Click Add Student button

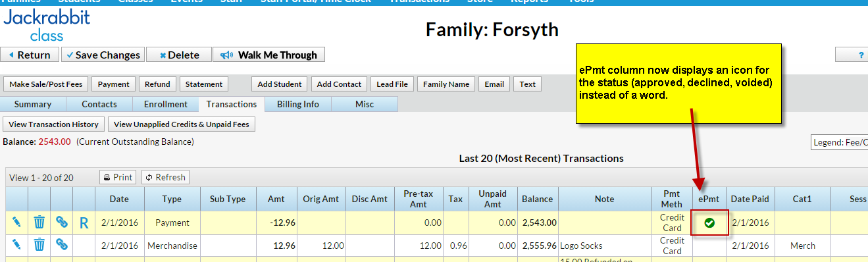[279, 84]
